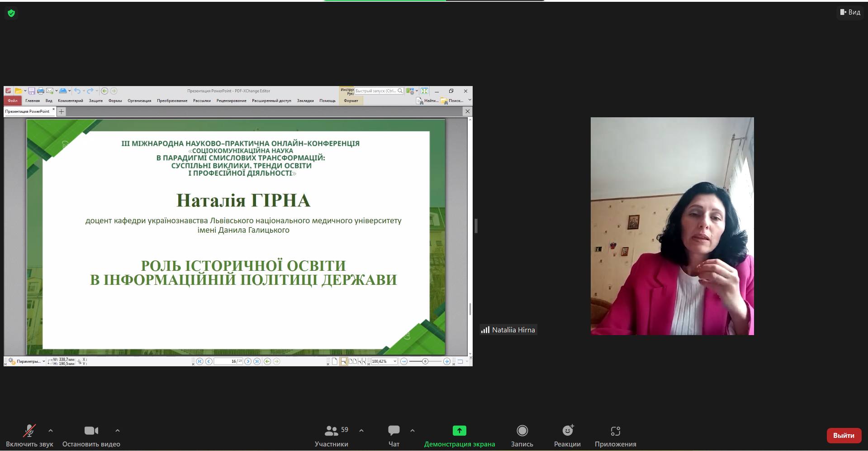Viewport: 868px width, 451px height.
Task: Open Файл menu
Action: [x=13, y=101]
